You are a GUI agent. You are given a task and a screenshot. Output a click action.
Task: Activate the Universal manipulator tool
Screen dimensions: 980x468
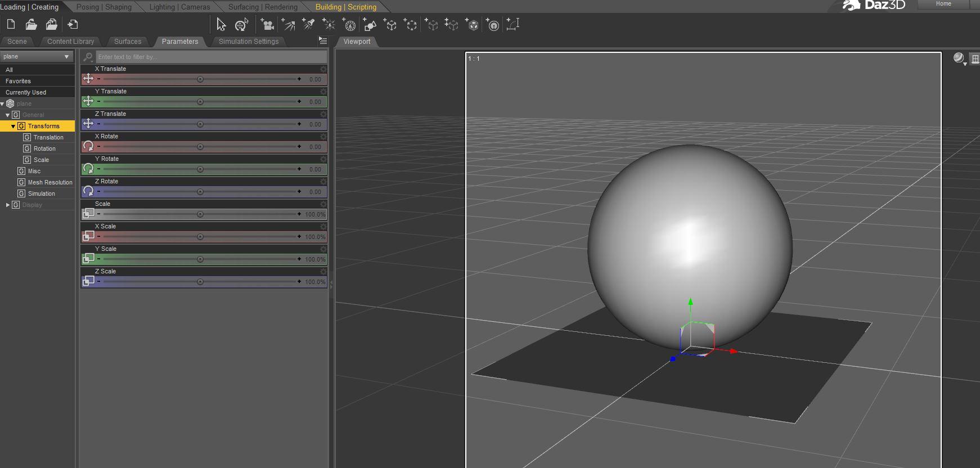pyautogui.click(x=241, y=24)
